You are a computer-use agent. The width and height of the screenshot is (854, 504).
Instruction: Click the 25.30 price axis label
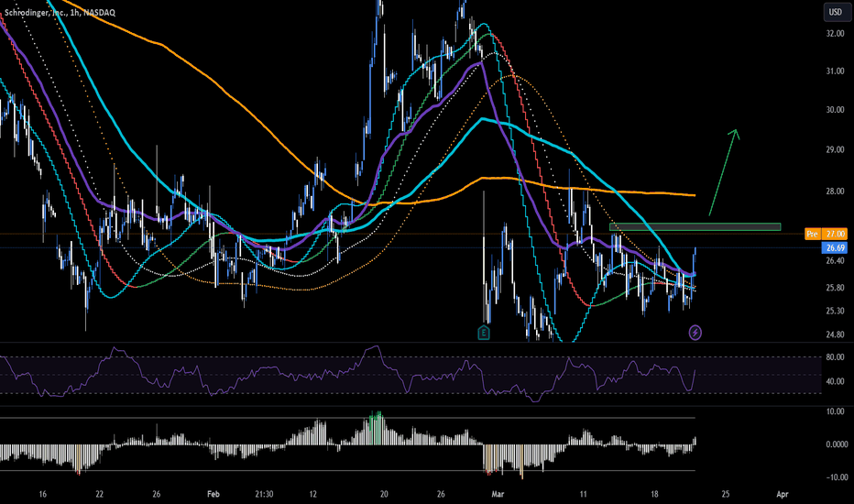[835, 312]
